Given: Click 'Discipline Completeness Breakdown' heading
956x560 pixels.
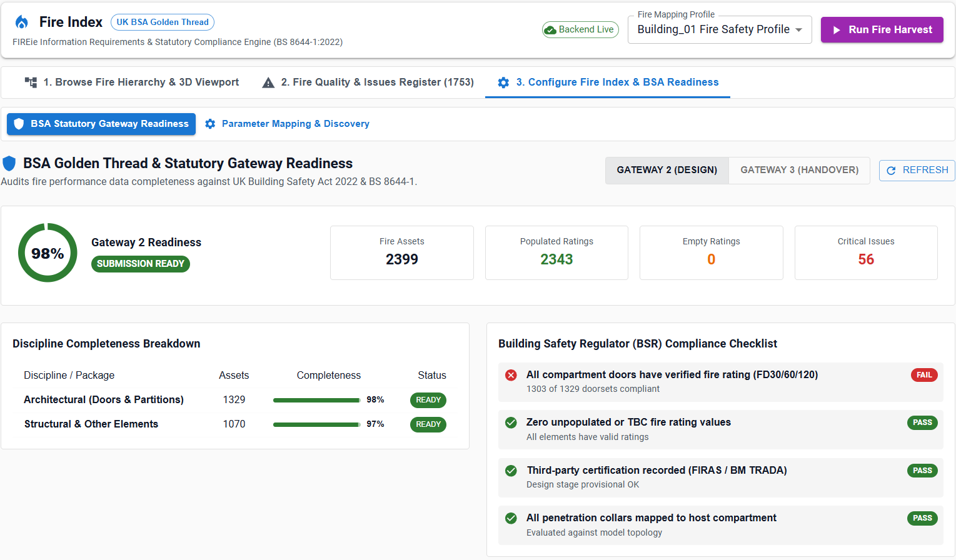Looking at the screenshot, I should point(106,344).
